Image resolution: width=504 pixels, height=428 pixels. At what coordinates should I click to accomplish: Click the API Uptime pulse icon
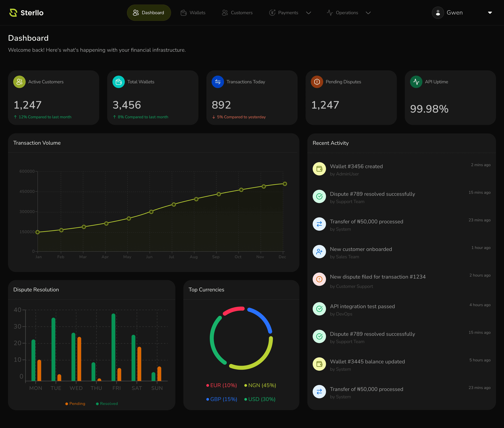click(x=416, y=82)
